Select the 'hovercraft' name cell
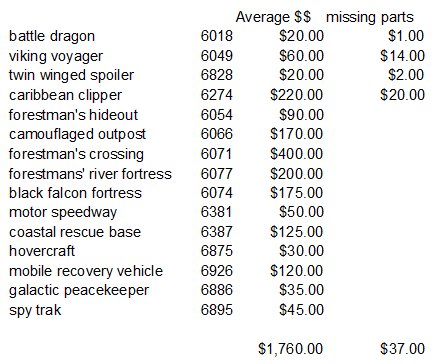This screenshot has height=364, width=444. [42, 251]
